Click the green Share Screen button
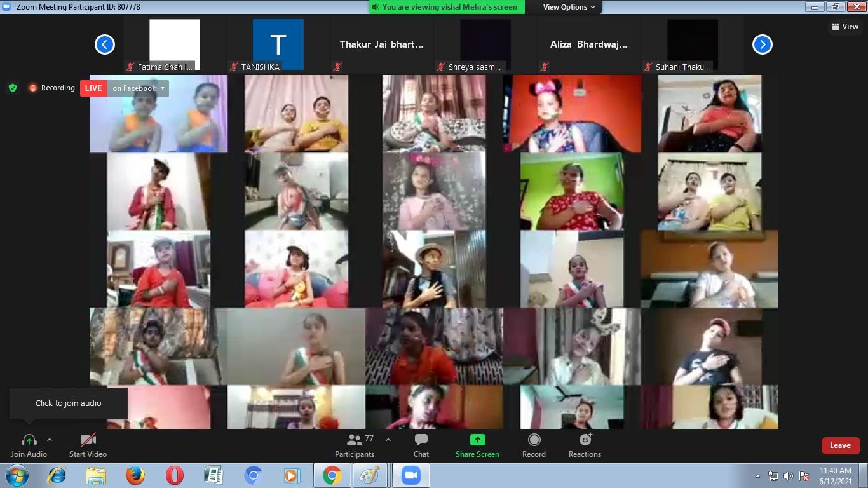This screenshot has width=868, height=488. click(x=477, y=445)
